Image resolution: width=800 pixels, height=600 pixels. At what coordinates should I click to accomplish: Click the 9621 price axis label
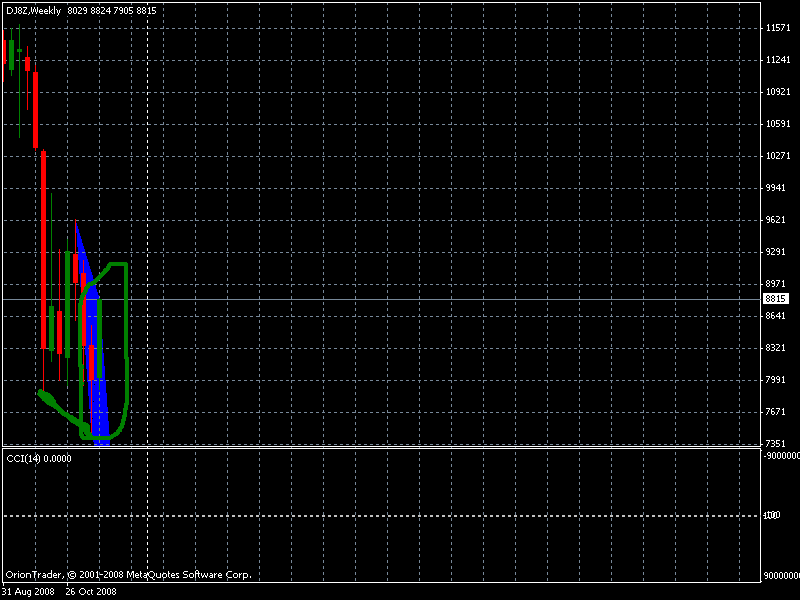pyautogui.click(x=776, y=220)
